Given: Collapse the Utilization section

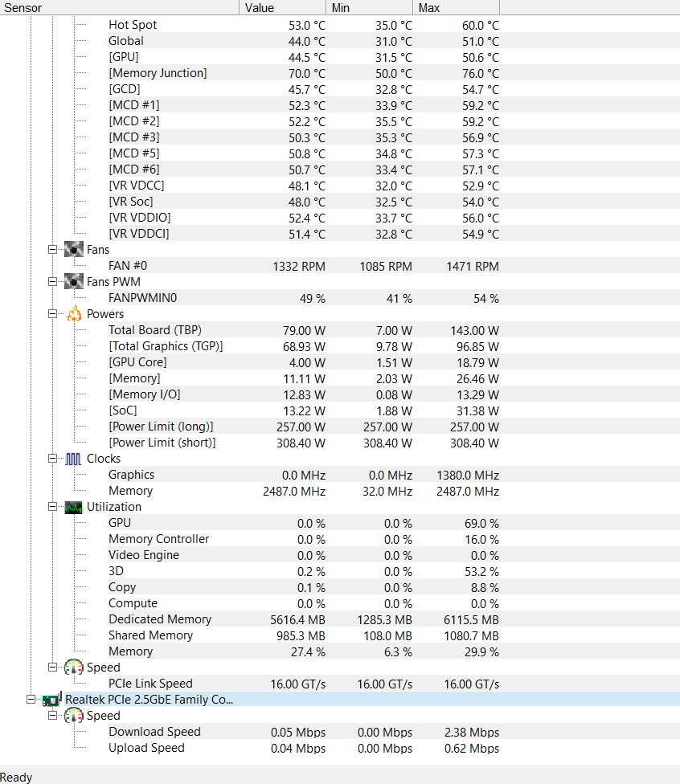Looking at the screenshot, I should pos(51,506).
